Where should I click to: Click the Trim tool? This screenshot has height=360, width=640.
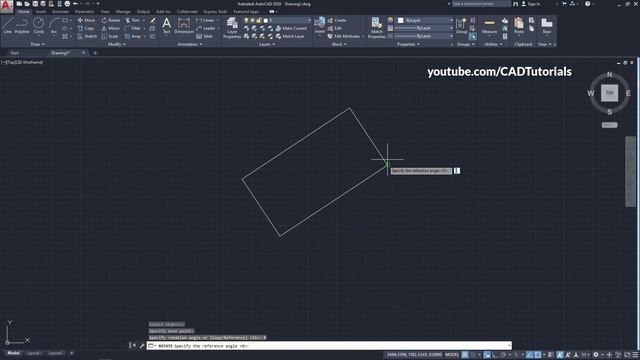pyautogui.click(x=133, y=20)
